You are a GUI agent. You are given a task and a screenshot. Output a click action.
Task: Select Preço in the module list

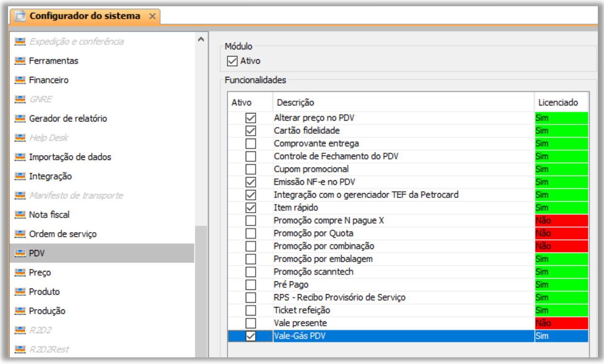click(40, 272)
